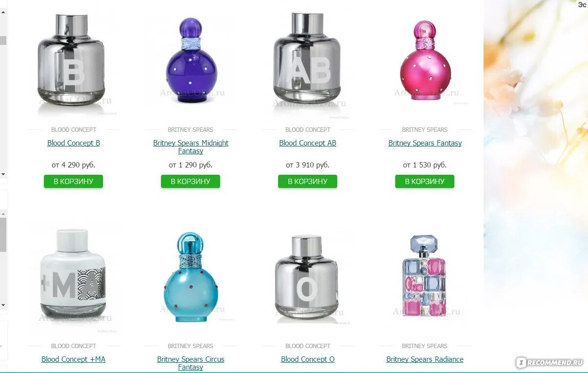The image size is (588, 373).
Task: Click the silver AB perfume bottle image
Action: tap(307, 60)
